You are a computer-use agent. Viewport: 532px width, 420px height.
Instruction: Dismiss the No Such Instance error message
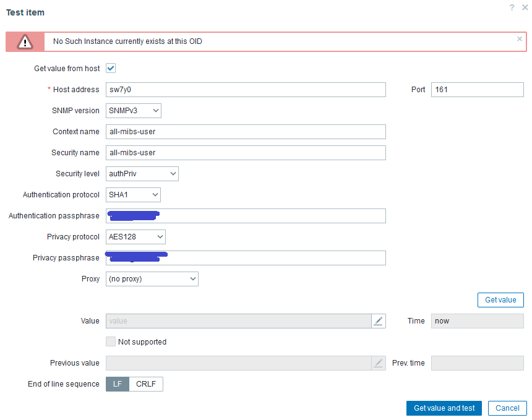click(520, 38)
